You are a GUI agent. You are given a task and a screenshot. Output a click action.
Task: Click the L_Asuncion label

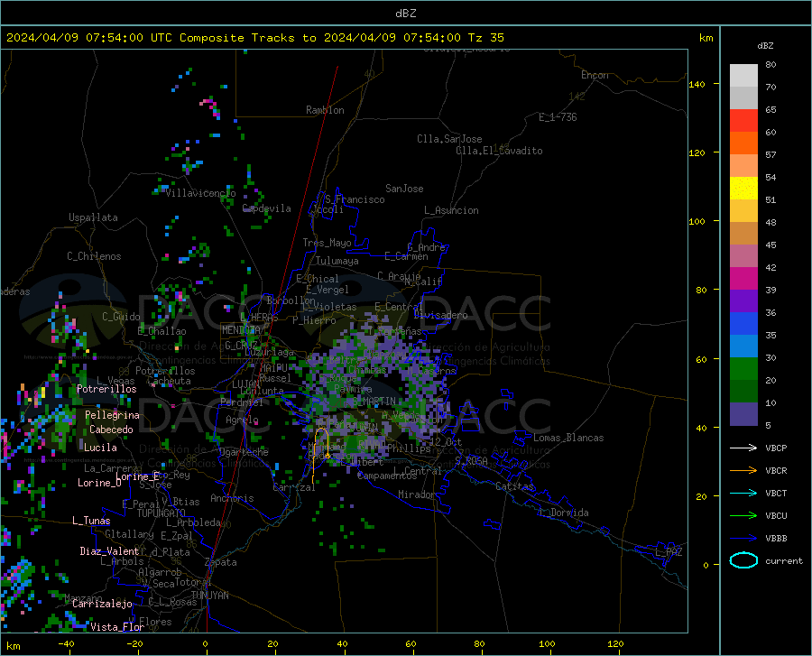(x=451, y=210)
